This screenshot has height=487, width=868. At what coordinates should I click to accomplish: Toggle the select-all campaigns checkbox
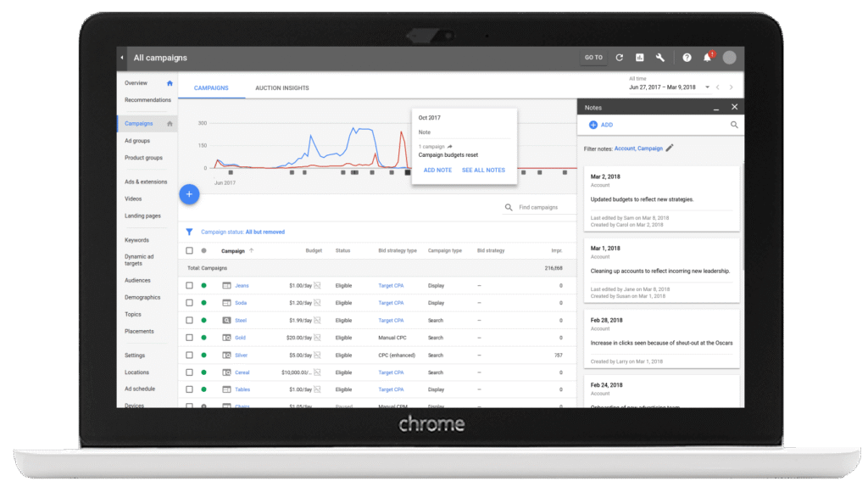pyautogui.click(x=189, y=250)
